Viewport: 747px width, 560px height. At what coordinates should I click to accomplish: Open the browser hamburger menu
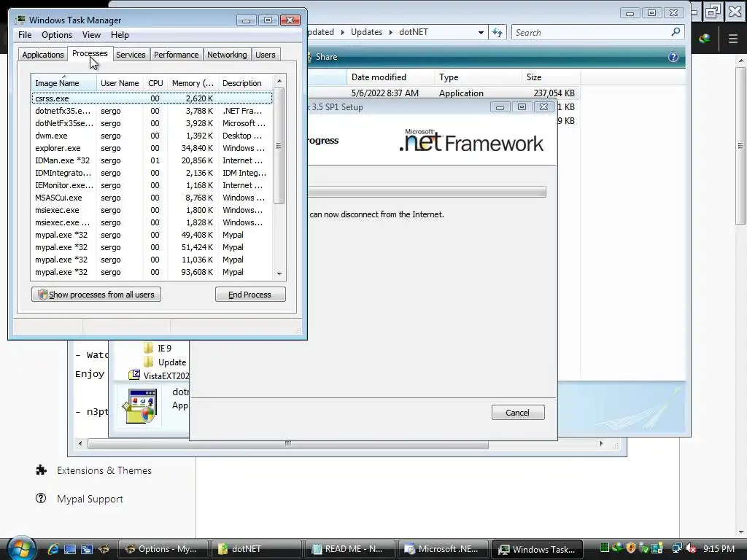click(733, 39)
